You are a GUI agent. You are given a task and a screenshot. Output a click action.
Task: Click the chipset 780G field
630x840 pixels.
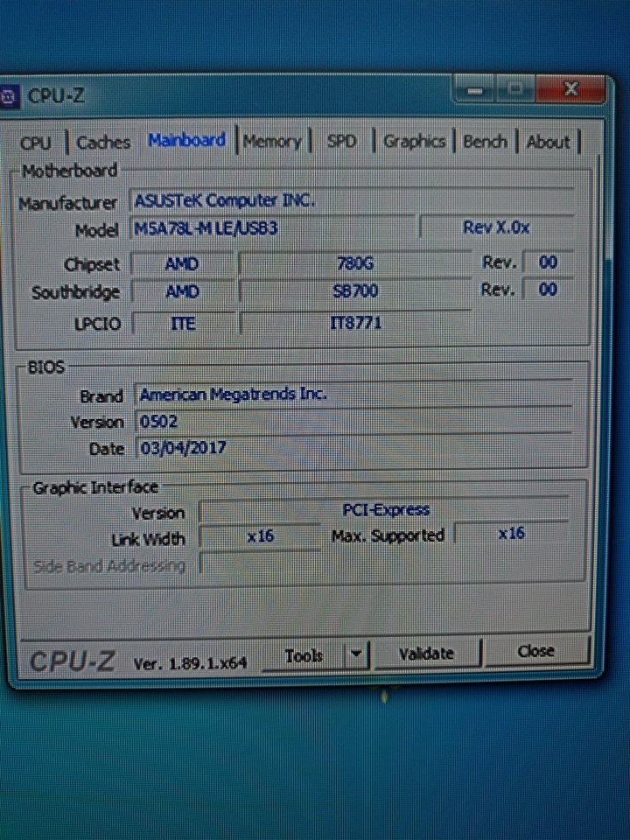point(355,263)
